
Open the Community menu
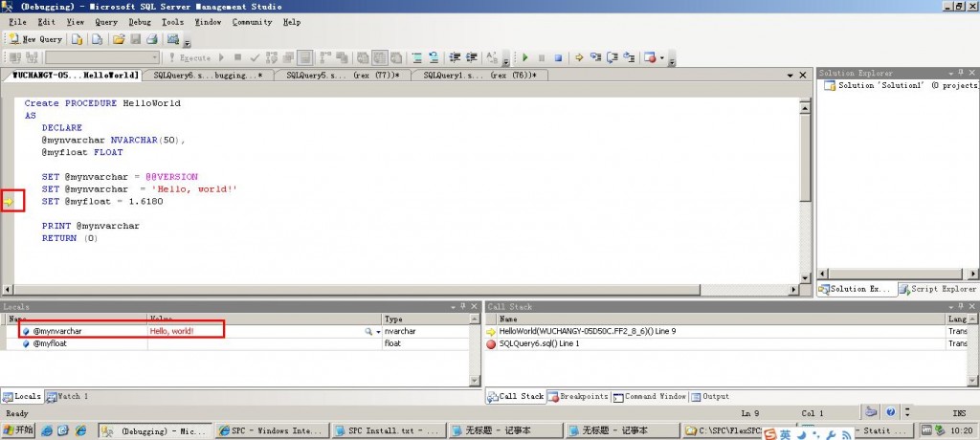[x=253, y=22]
